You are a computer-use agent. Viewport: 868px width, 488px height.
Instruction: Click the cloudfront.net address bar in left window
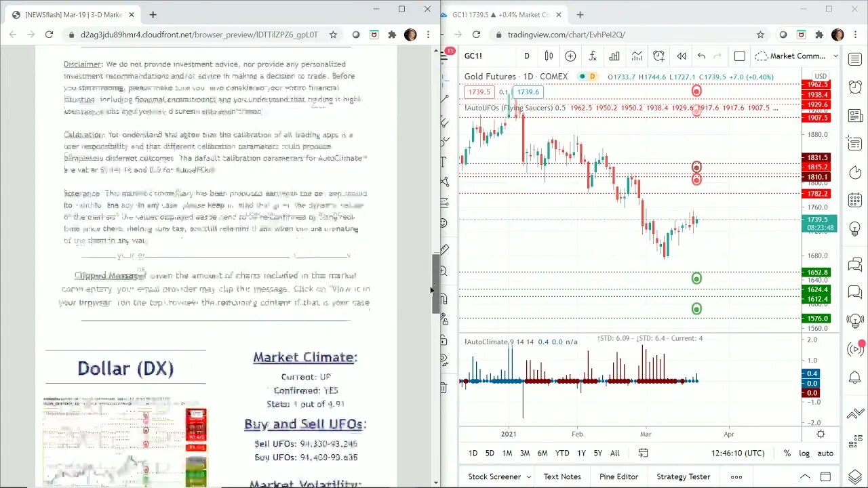(x=200, y=35)
